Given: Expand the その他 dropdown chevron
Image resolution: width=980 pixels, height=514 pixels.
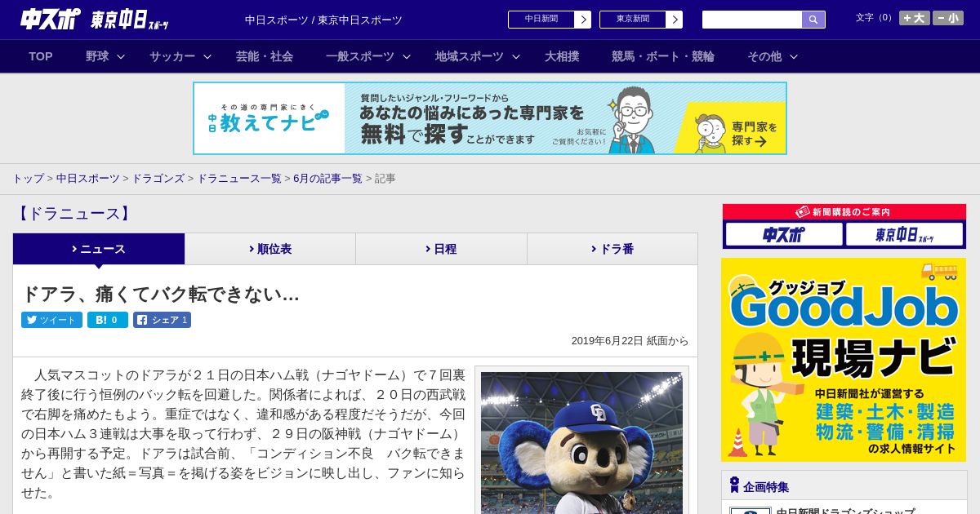Looking at the screenshot, I should [794, 56].
